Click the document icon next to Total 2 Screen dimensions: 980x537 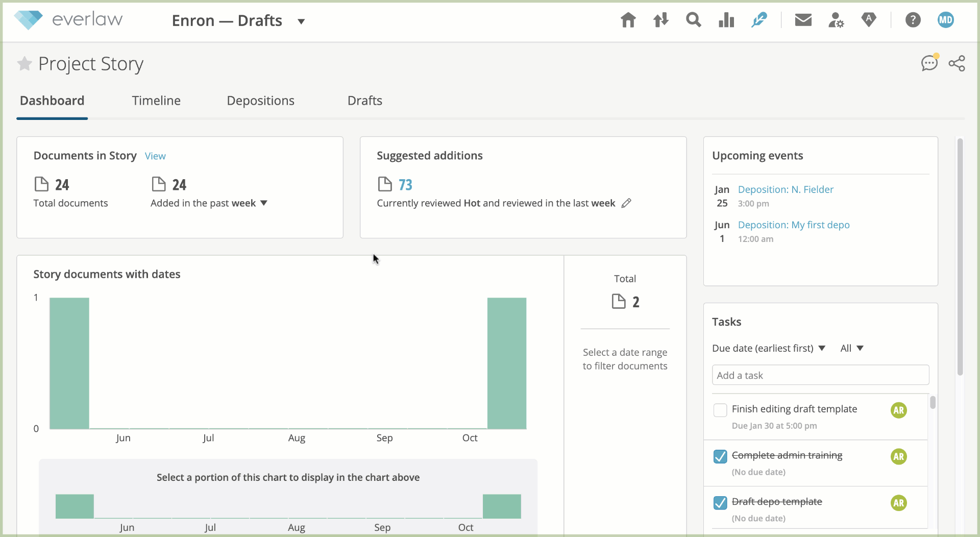pos(619,302)
